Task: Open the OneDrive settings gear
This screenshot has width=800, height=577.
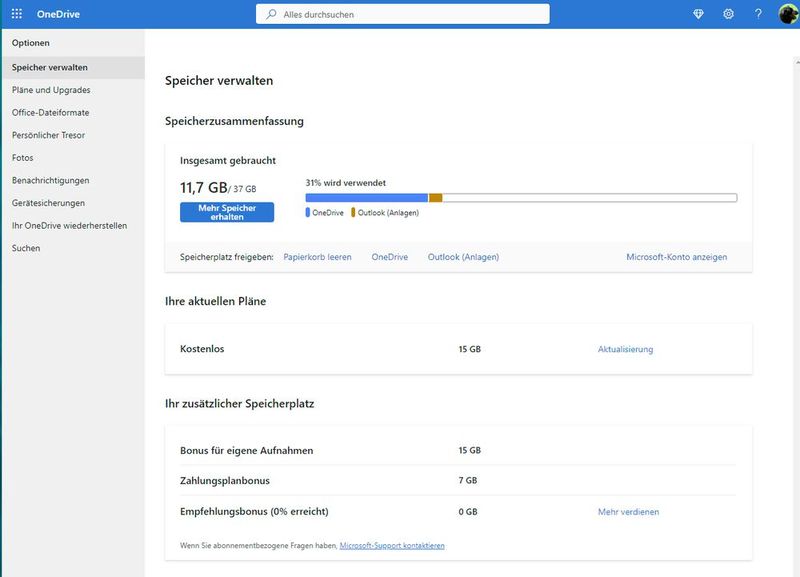Action: pyautogui.click(x=729, y=14)
